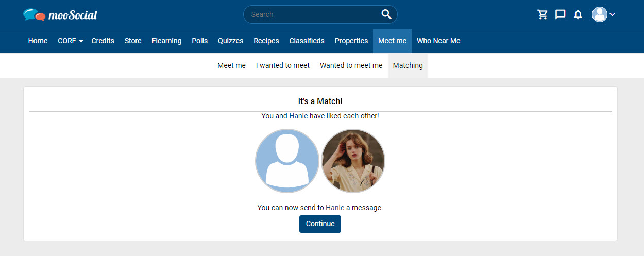Open the Quizzes menu item

[x=230, y=41]
